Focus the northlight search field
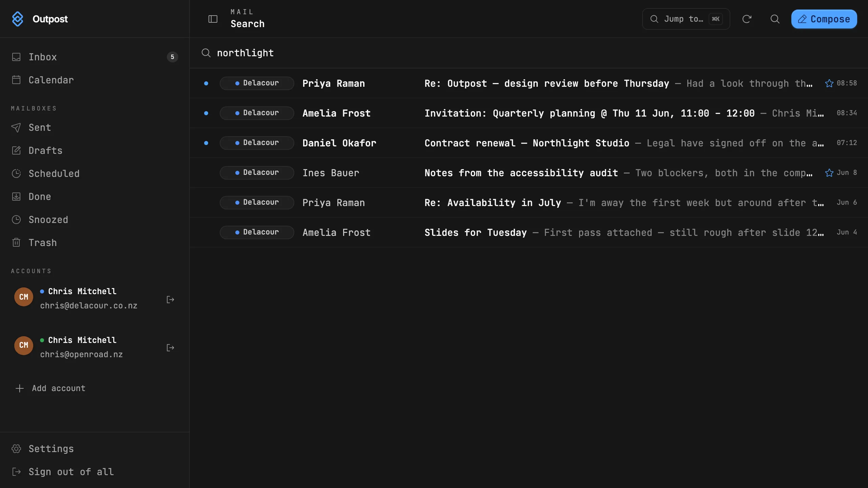The width and height of the screenshot is (868, 488). pos(529,53)
